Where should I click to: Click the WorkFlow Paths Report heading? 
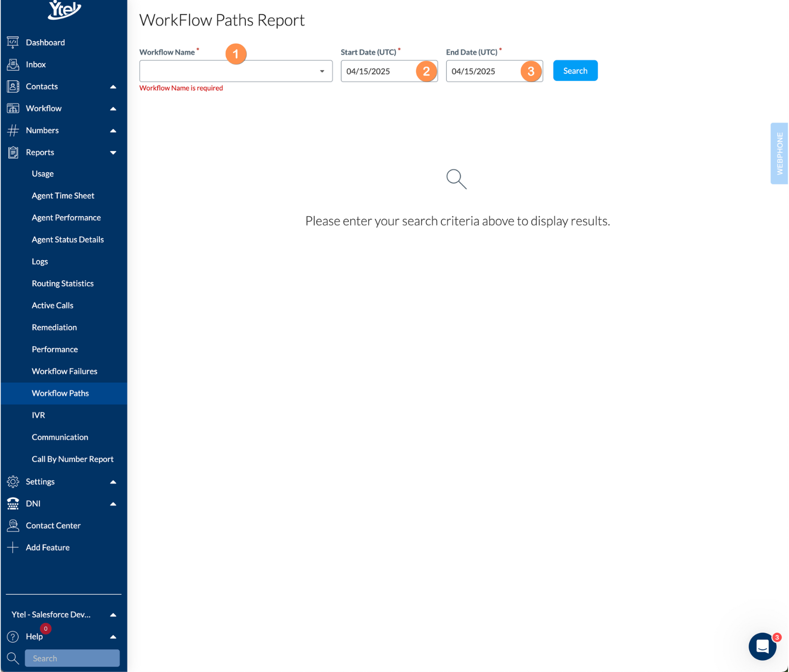222,20
